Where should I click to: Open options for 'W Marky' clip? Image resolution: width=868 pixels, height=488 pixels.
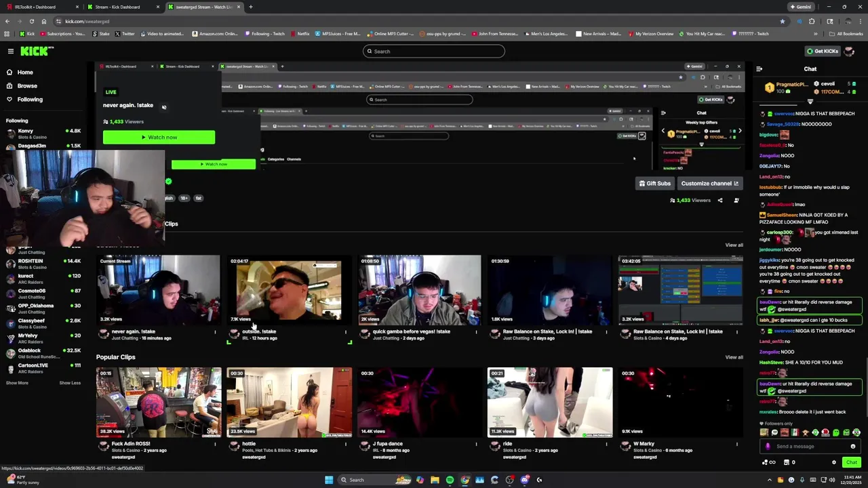(737, 445)
